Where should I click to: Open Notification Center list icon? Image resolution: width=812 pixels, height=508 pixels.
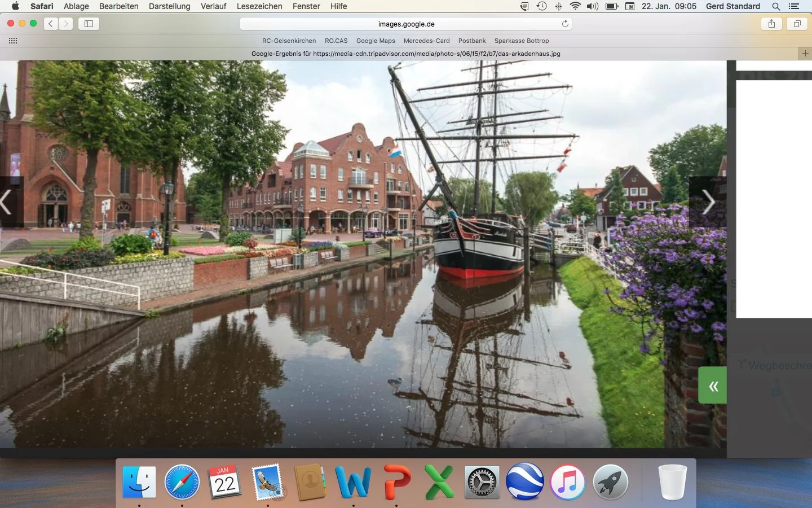794,6
